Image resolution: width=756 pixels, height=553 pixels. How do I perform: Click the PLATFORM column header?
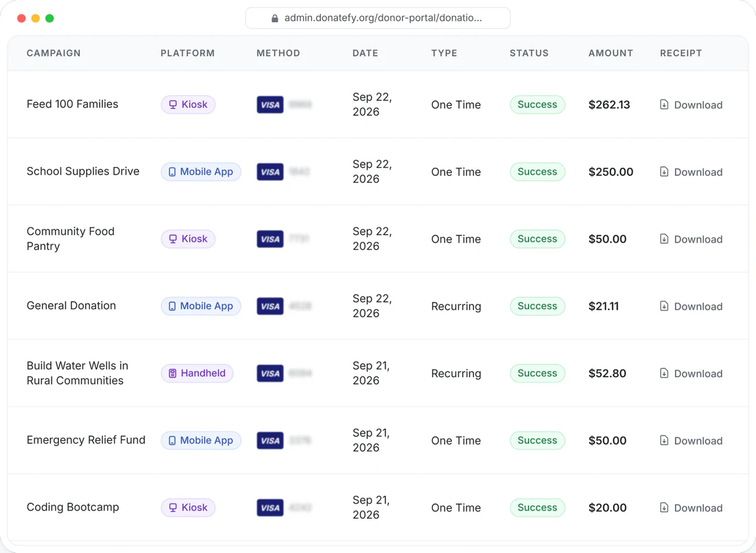188,53
